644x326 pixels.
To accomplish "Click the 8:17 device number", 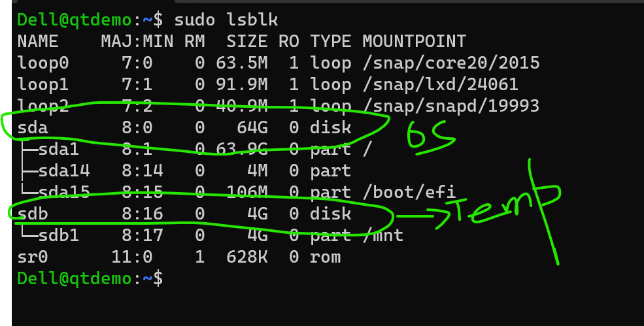I will pos(143,235).
